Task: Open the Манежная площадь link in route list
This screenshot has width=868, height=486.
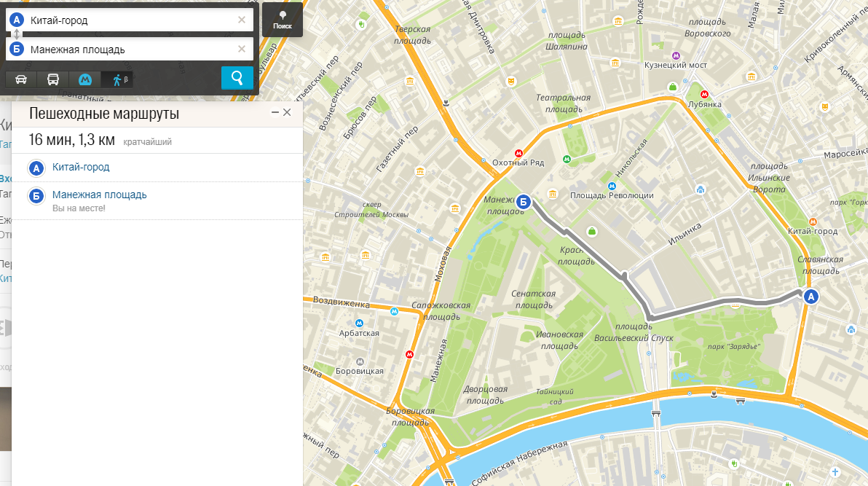Action: pos(100,195)
